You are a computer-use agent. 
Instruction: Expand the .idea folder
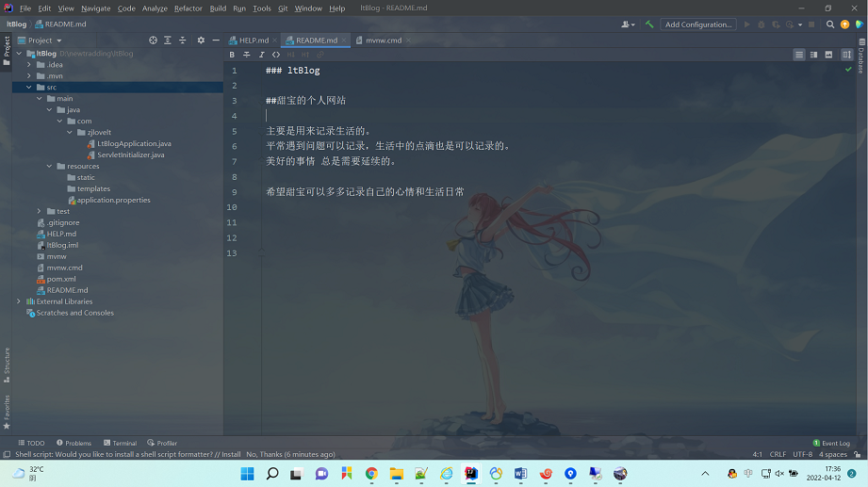click(x=29, y=65)
